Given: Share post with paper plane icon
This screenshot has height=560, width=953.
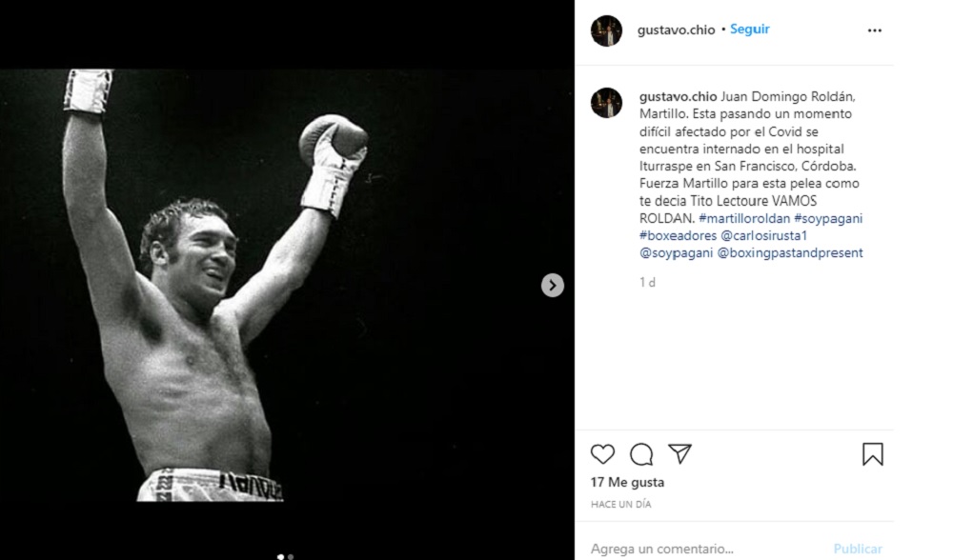Looking at the screenshot, I should (679, 454).
